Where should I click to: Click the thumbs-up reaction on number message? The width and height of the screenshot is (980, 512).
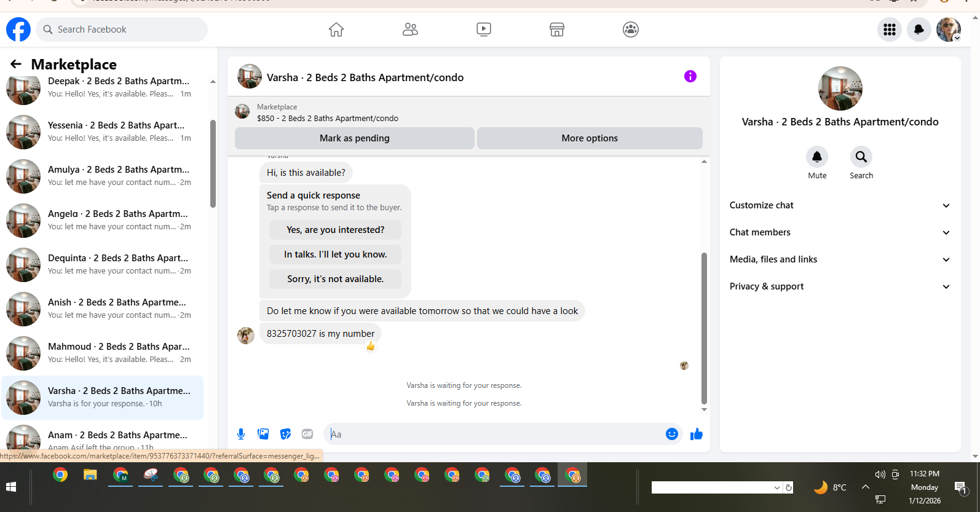371,346
